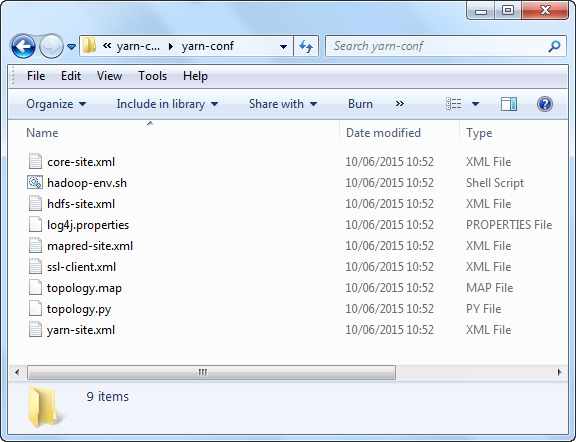Open the File menu

click(36, 76)
